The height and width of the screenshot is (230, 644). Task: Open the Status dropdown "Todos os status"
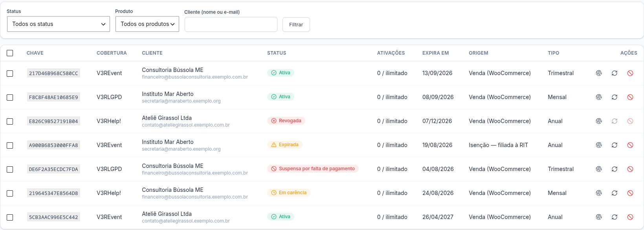click(x=59, y=24)
